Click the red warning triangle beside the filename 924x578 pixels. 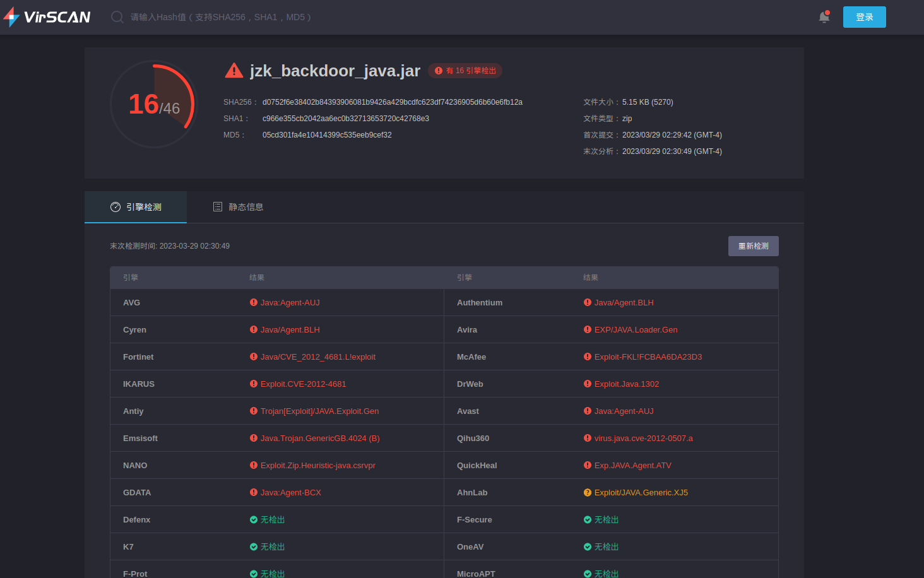pyautogui.click(x=234, y=71)
